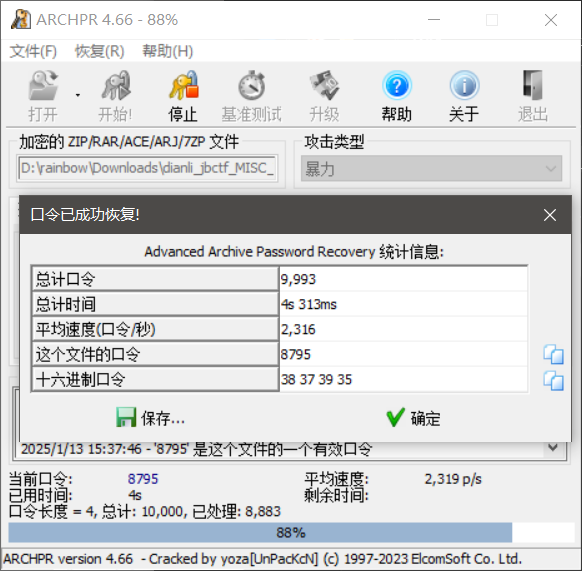The height and width of the screenshot is (571, 582).
Task: Click the Open (打开) toolbar icon
Action: (x=43, y=86)
